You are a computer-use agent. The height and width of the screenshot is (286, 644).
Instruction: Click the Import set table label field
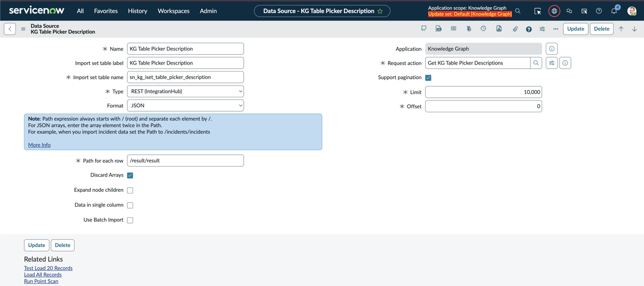tap(185, 63)
